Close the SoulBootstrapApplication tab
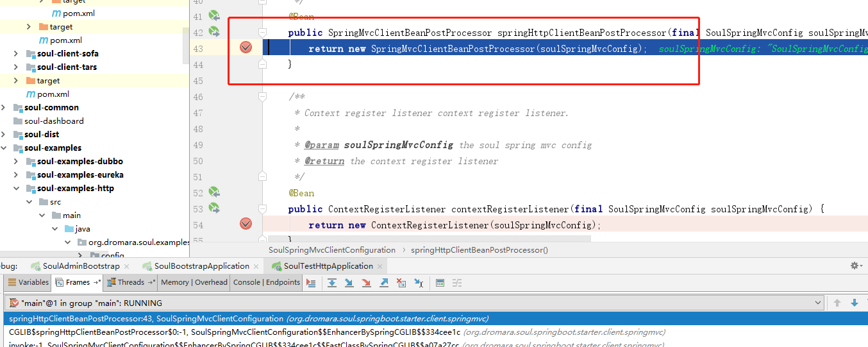The width and height of the screenshot is (868, 347). 256,266
